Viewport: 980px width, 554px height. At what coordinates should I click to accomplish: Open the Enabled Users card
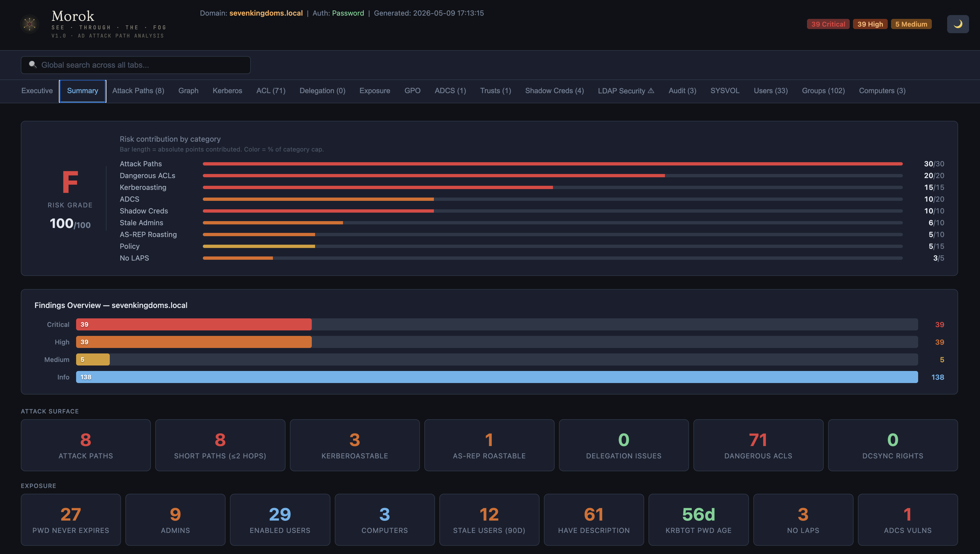point(280,520)
